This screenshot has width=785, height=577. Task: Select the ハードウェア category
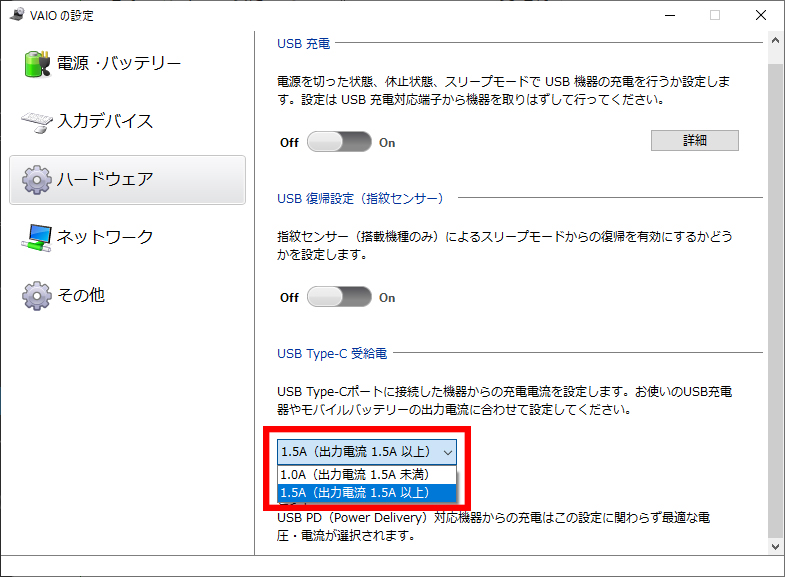click(127, 180)
